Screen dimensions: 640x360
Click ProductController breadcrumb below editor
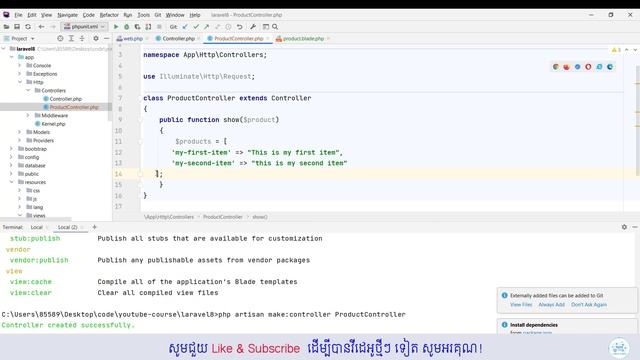(x=223, y=217)
